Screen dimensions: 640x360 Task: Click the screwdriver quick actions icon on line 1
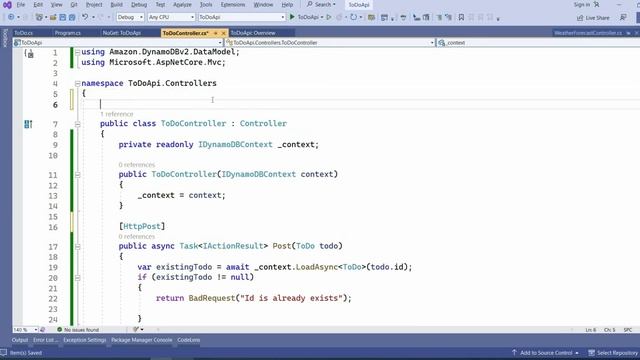[x=29, y=53]
